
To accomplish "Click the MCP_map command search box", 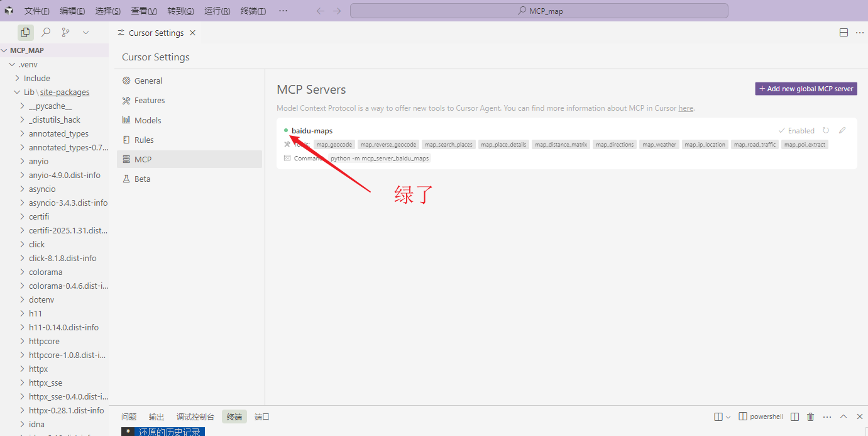I will coord(539,11).
